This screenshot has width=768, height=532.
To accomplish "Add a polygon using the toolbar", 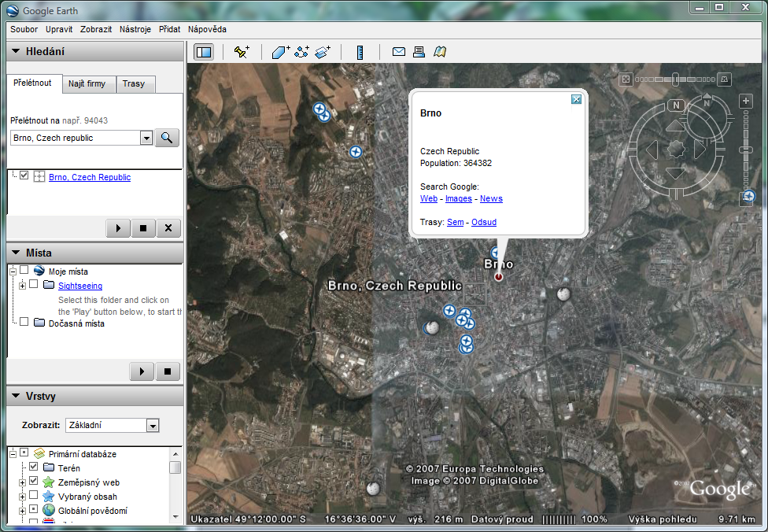I will (x=281, y=52).
